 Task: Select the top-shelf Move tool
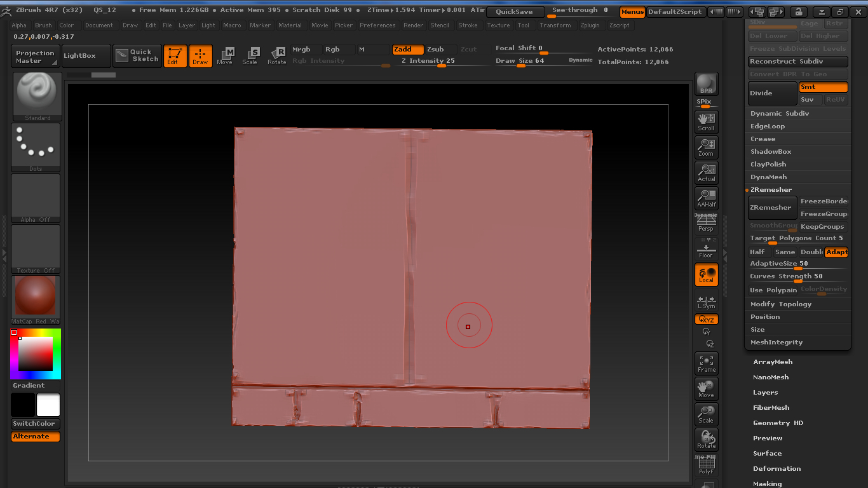click(225, 56)
